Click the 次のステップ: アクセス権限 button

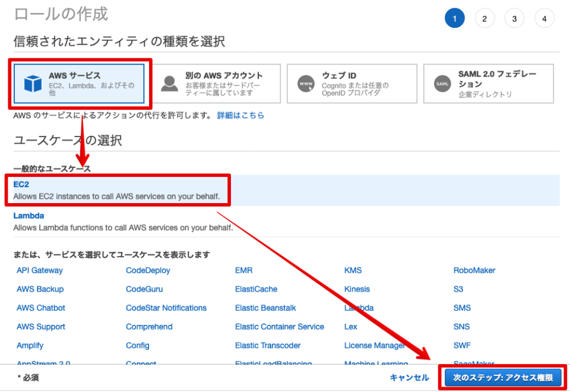pyautogui.click(x=502, y=377)
